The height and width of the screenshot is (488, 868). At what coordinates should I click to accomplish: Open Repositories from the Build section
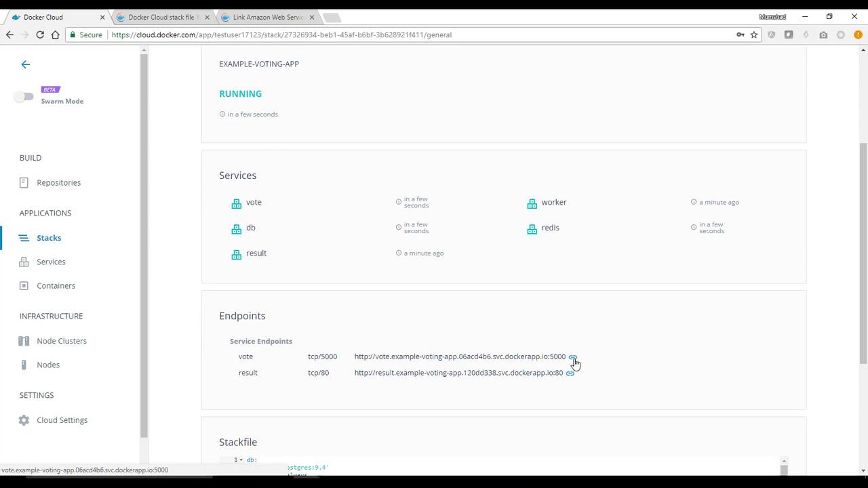tap(58, 182)
